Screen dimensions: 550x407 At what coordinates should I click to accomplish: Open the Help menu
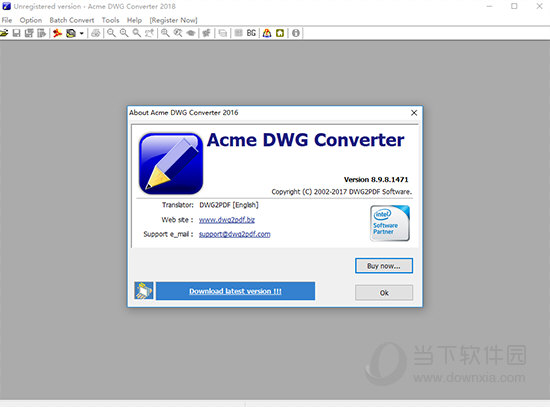134,20
